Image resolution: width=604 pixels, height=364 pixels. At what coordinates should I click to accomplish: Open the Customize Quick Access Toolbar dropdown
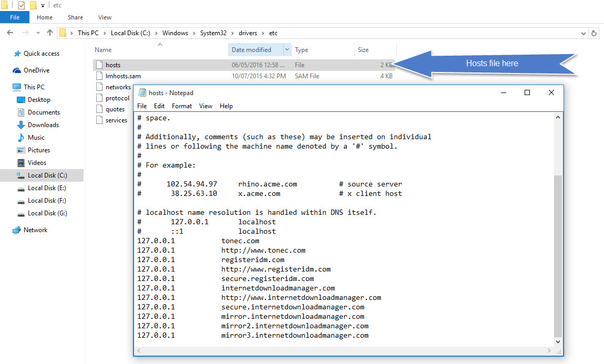pos(43,5)
